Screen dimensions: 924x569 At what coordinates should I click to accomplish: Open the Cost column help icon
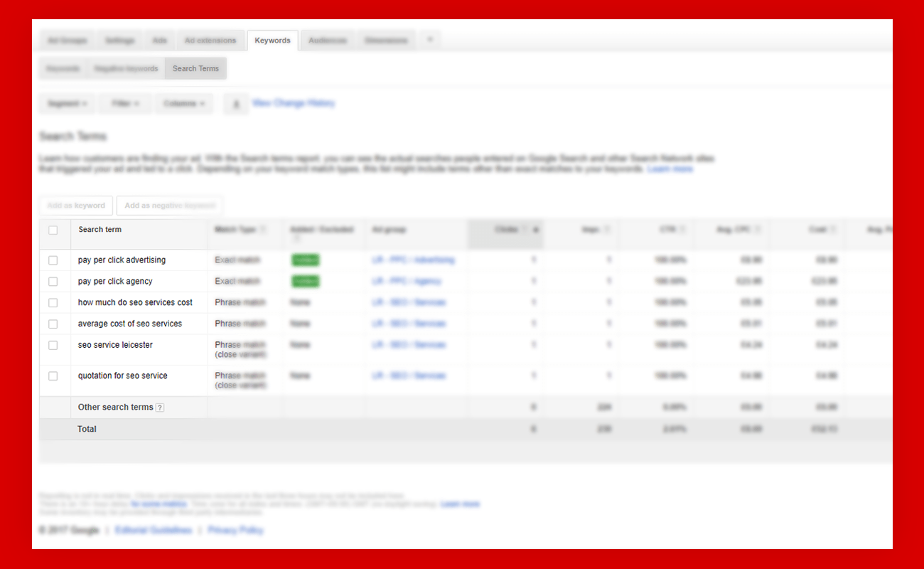point(833,230)
